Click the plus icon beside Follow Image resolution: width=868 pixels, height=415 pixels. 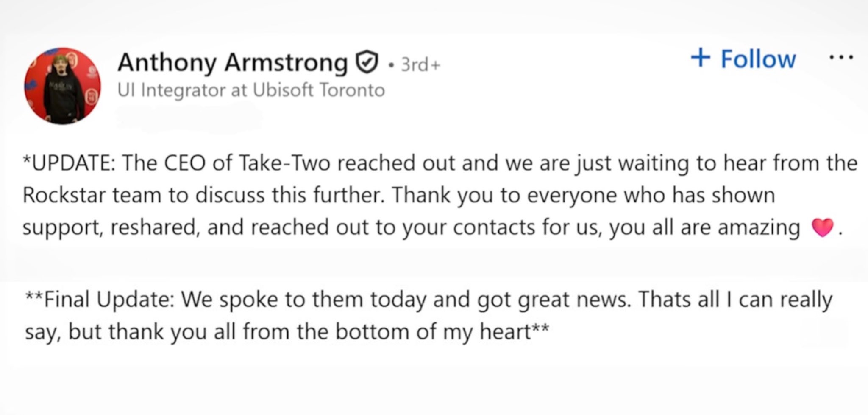(700, 58)
